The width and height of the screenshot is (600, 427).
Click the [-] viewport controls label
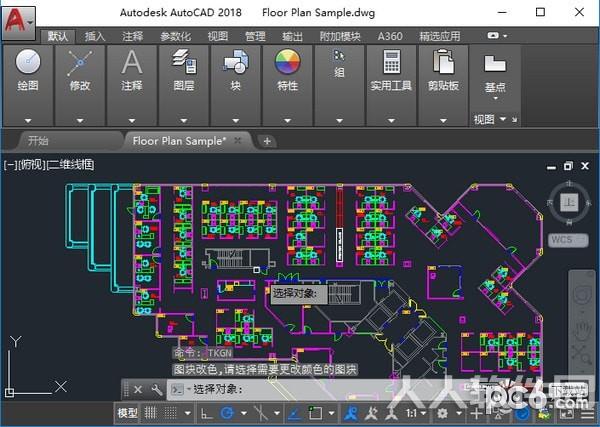[x=10, y=165]
